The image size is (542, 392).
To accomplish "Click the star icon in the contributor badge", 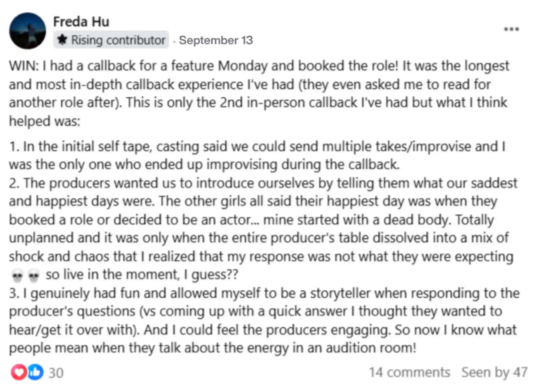I will point(62,40).
